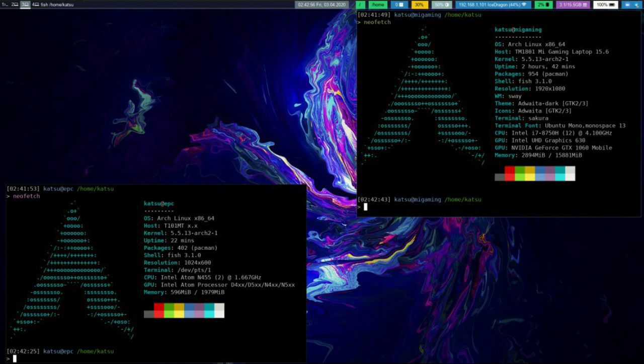
Task: Click 'Terminal: sakura' line
Action: click(x=522, y=118)
